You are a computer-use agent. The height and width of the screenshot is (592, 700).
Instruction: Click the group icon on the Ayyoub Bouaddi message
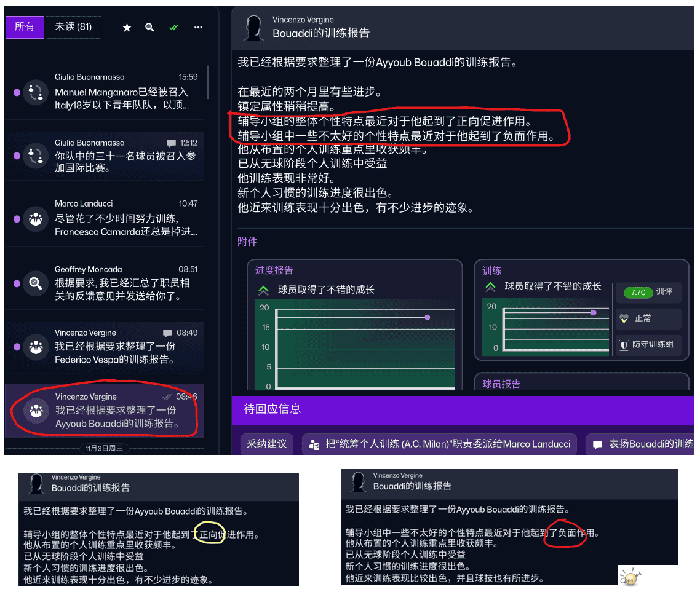point(36,411)
